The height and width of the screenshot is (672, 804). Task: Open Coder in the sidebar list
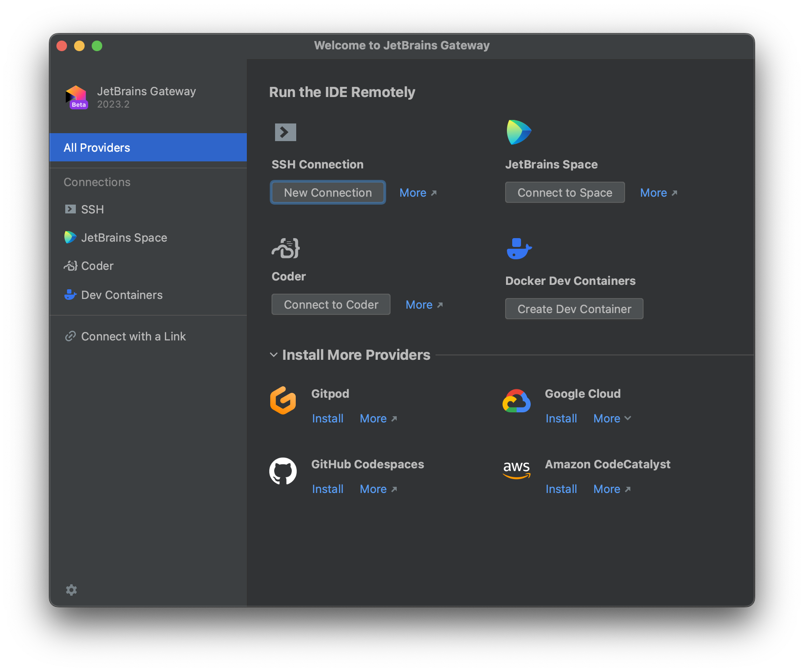pyautogui.click(x=148, y=265)
